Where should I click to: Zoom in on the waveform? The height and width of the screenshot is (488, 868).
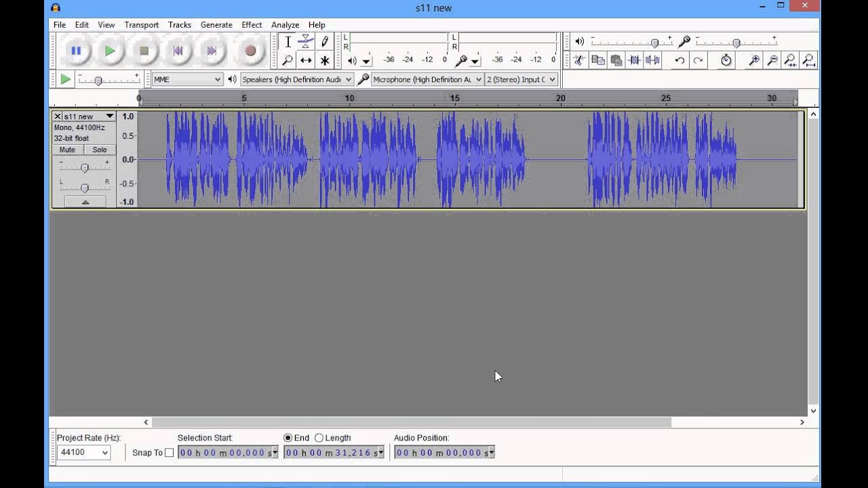tap(753, 60)
